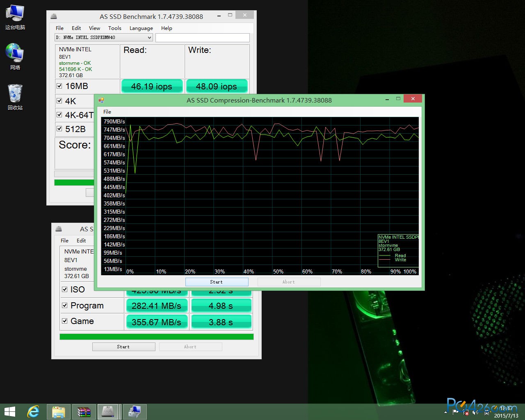Disable the Game copy test checkbox
525x420 pixels.
click(64, 321)
